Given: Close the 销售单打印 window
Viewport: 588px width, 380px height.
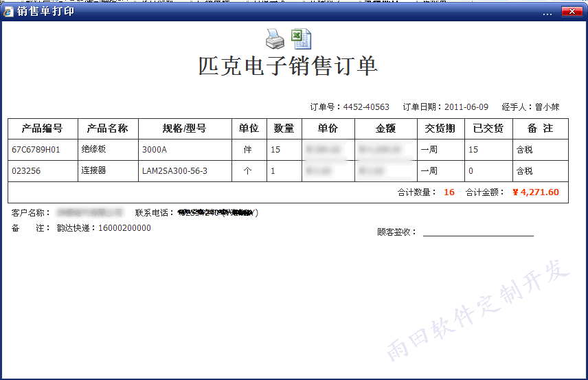Looking at the screenshot, I should 572,12.
